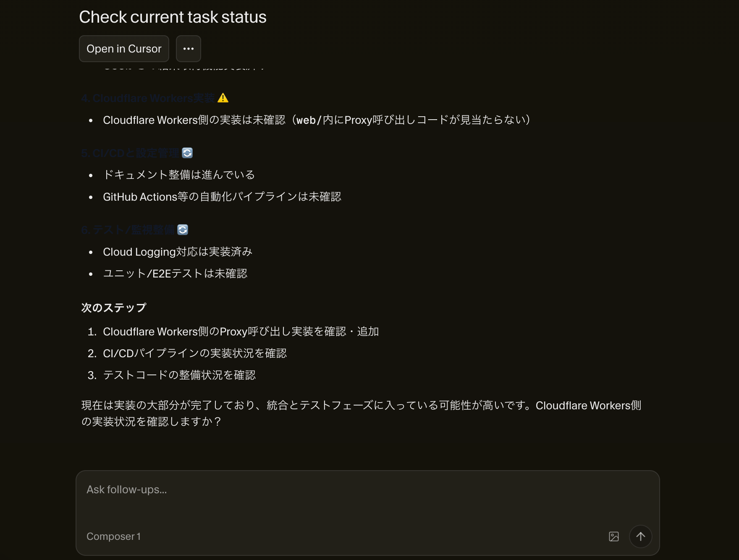The width and height of the screenshot is (739, 560).
Task: Click the Cloud Logging対応は実装済み bullet
Action: pyautogui.click(x=177, y=252)
